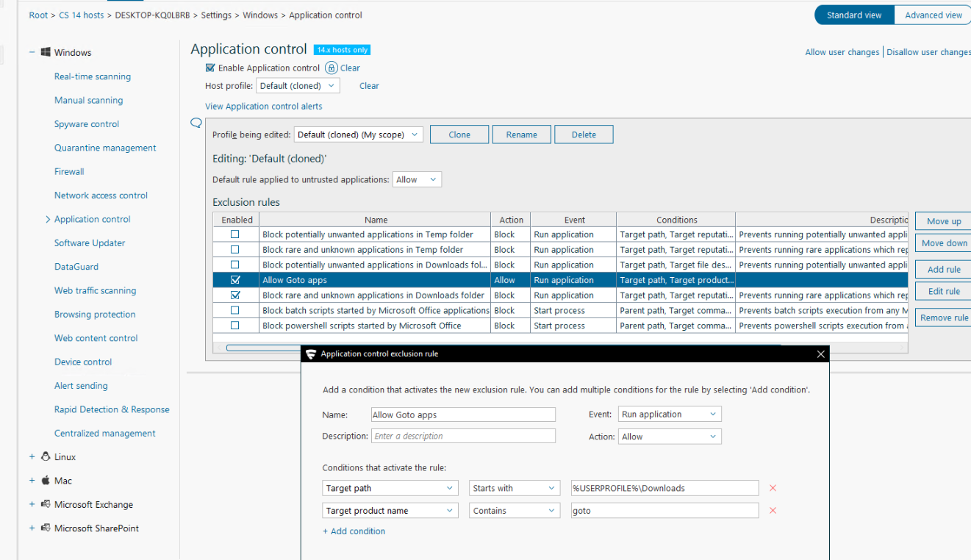Click the Move up button
The width and height of the screenshot is (971, 560).
click(x=943, y=221)
